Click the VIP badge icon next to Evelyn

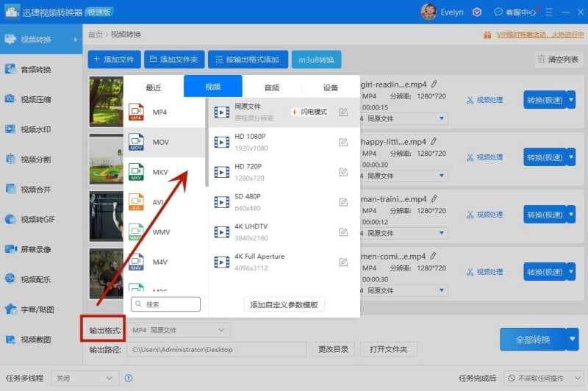tap(476, 12)
